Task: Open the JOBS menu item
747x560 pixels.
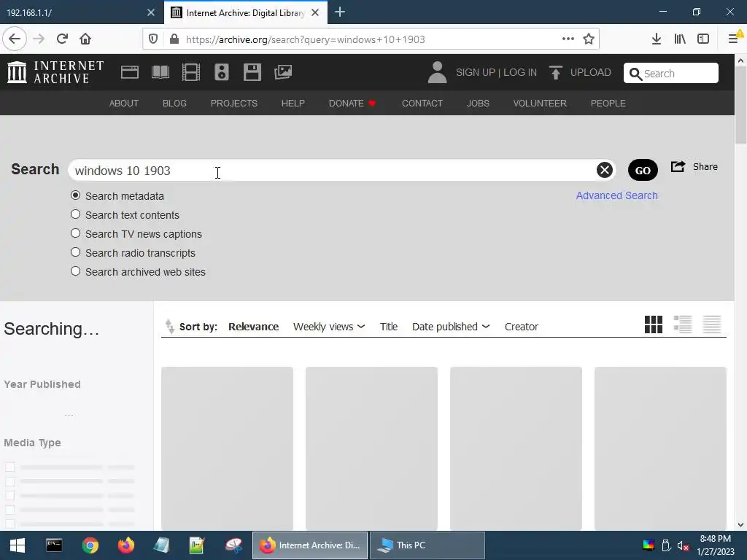Action: click(478, 104)
